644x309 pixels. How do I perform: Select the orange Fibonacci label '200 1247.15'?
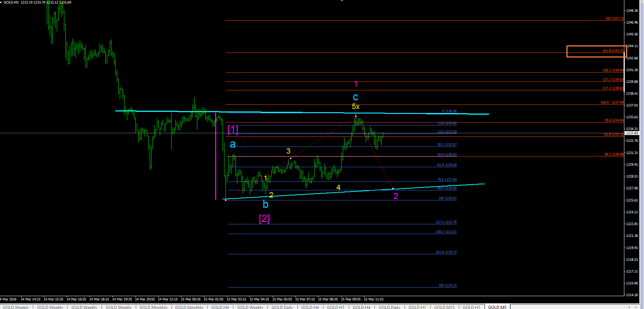click(x=614, y=19)
